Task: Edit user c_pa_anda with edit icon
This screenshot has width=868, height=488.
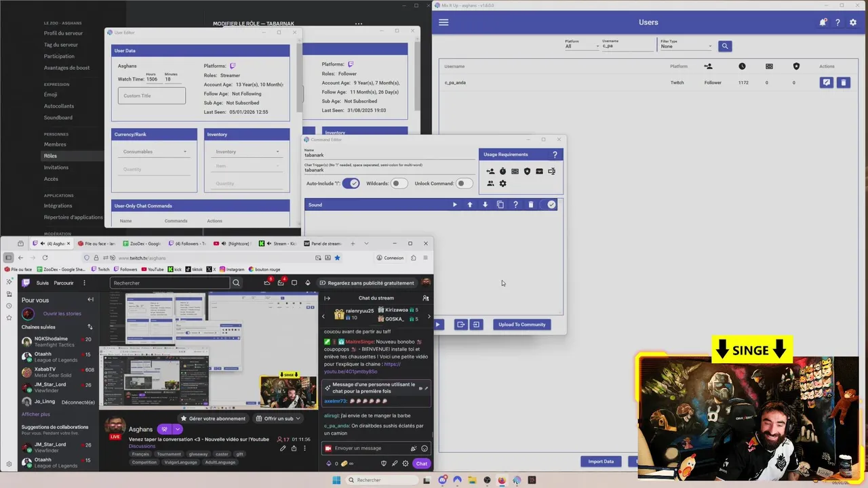Action: tap(826, 83)
